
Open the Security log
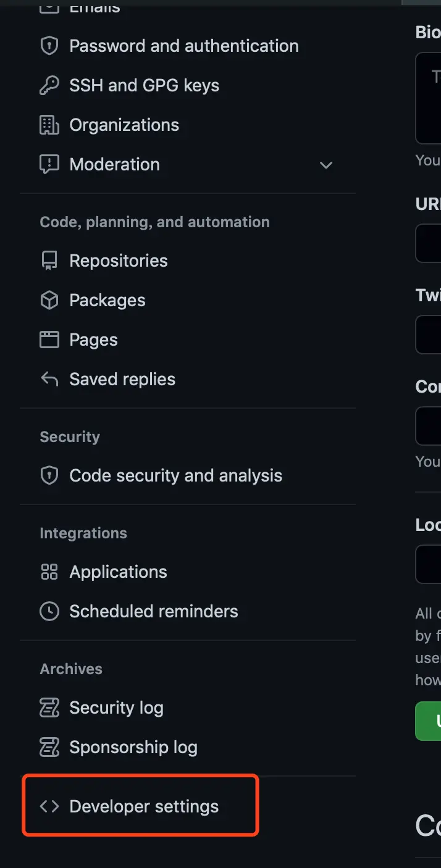pos(116,708)
